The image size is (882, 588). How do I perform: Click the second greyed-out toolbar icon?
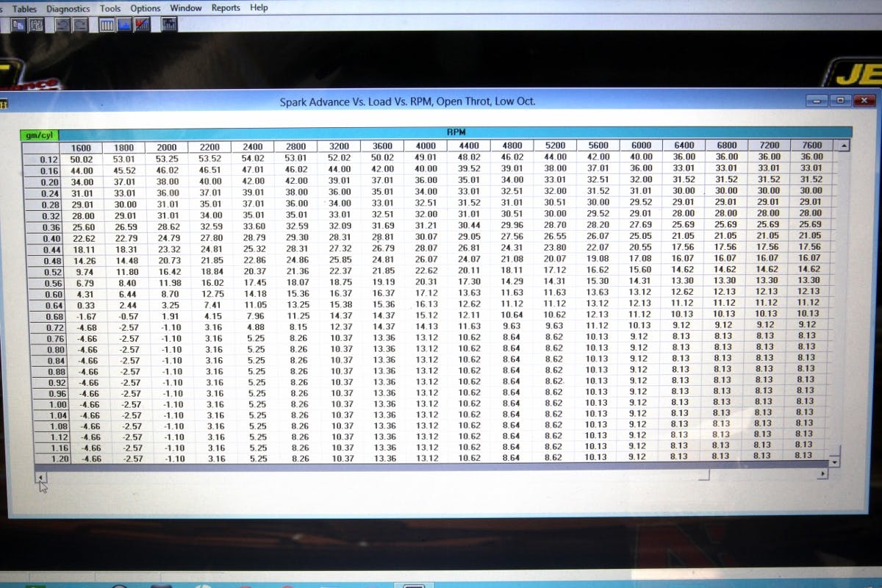coord(80,24)
